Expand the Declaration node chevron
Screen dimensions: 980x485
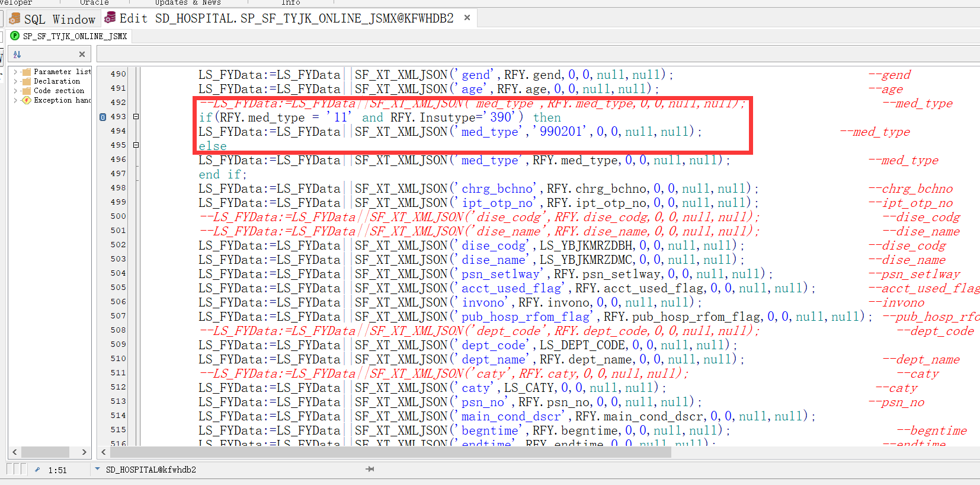[x=15, y=81]
